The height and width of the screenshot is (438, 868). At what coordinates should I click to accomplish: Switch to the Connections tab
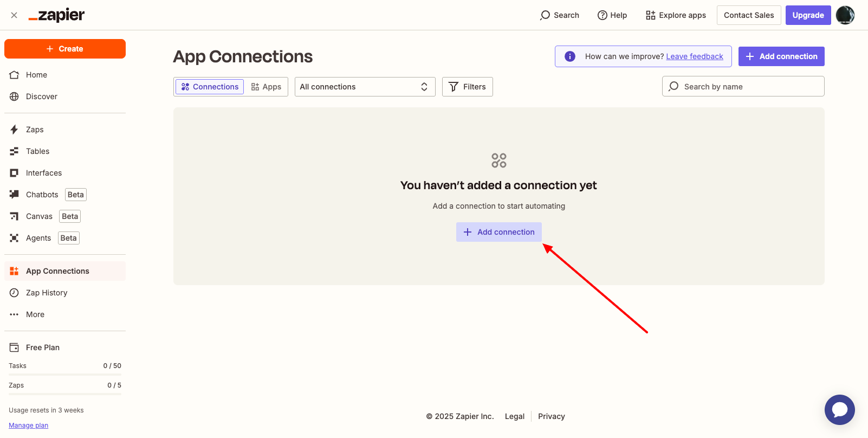pyautogui.click(x=210, y=87)
